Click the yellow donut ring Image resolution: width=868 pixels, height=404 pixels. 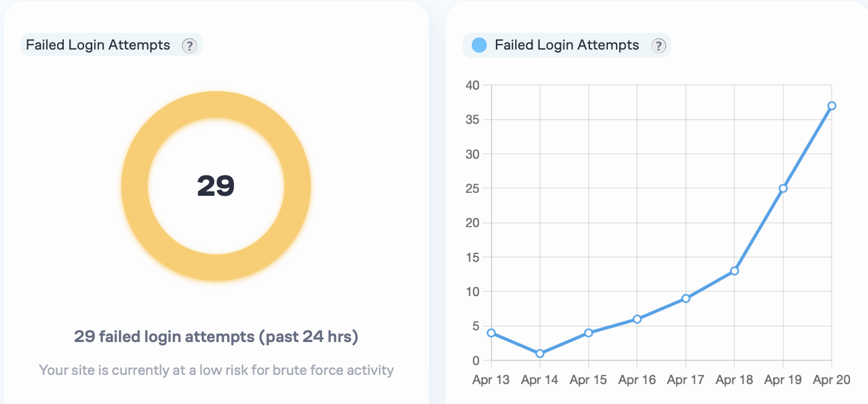[x=134, y=186]
